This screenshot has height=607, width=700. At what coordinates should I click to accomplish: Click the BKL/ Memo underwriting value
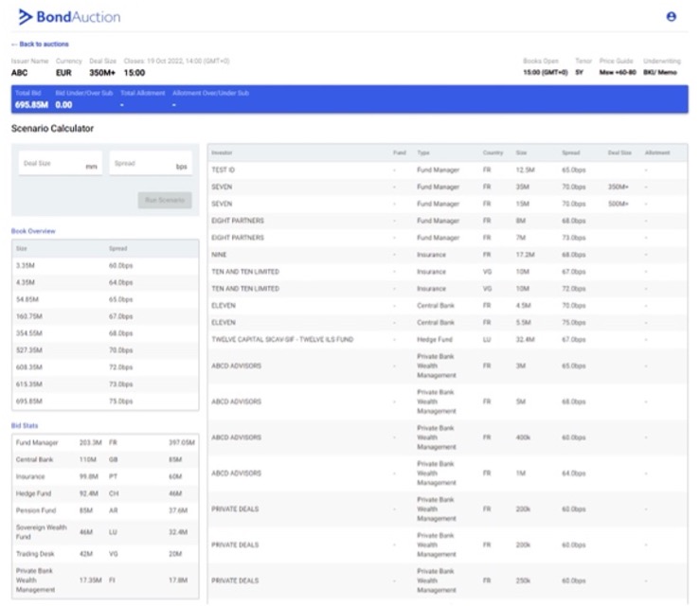click(660, 72)
